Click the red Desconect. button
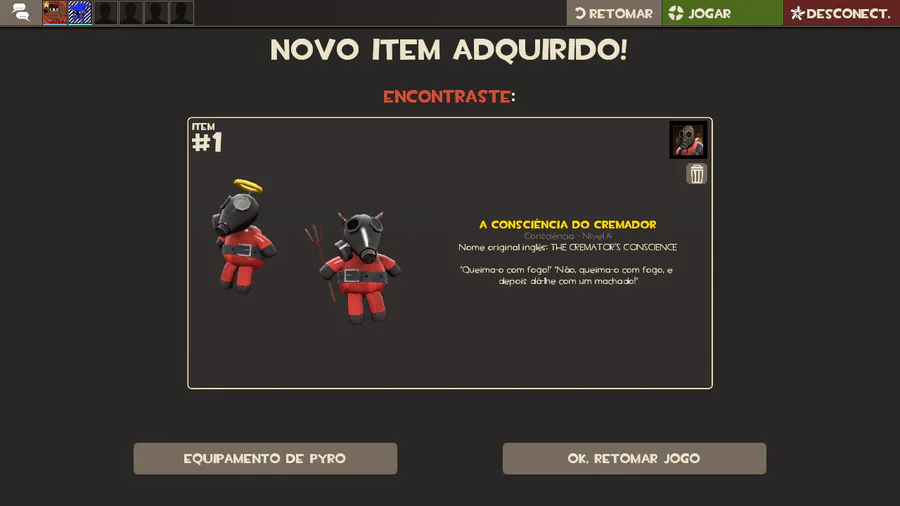This screenshot has width=900, height=506. (x=841, y=13)
